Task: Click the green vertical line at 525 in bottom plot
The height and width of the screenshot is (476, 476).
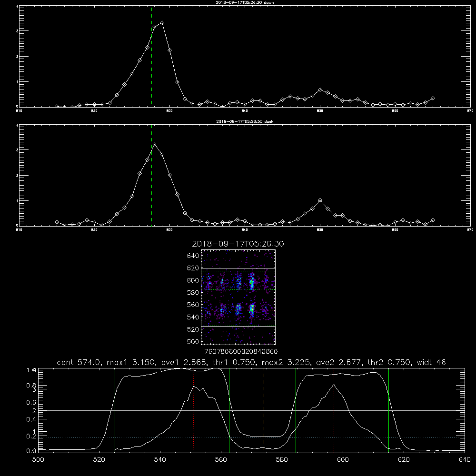Action: pos(115,409)
